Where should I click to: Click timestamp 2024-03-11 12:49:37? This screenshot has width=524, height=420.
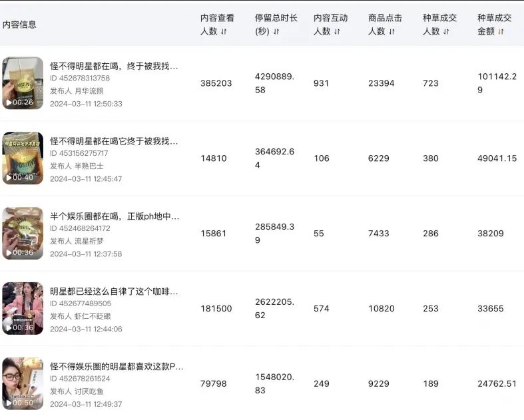coord(86,404)
